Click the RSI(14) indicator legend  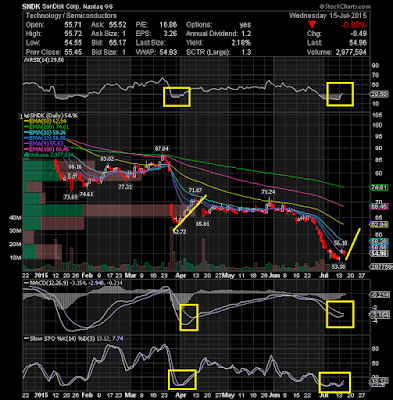click(43, 60)
